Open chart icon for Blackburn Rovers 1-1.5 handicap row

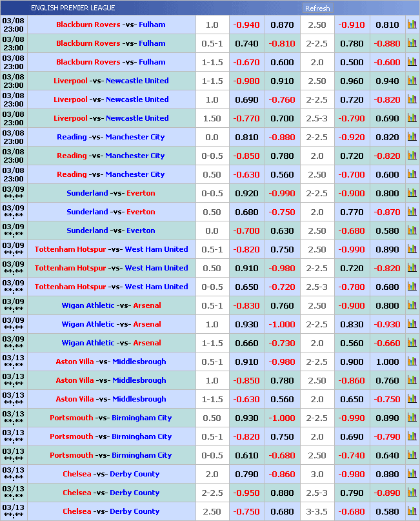click(412, 62)
